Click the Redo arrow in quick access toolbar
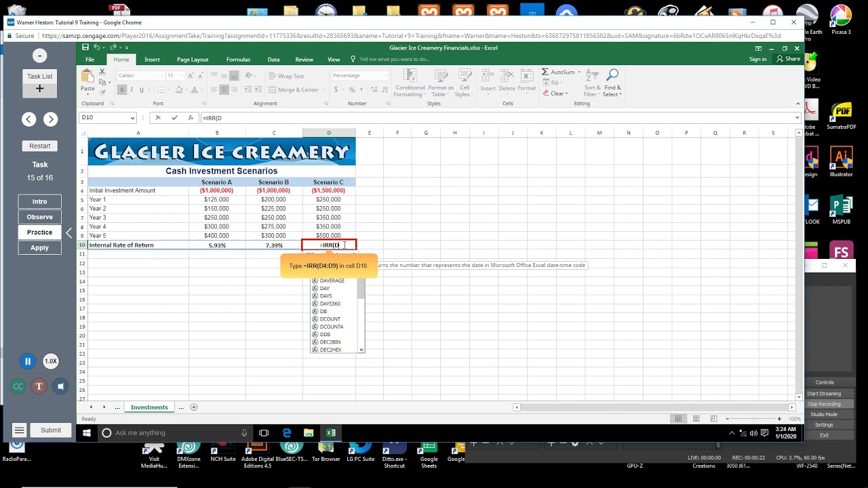The height and width of the screenshot is (488, 868). [113, 47]
